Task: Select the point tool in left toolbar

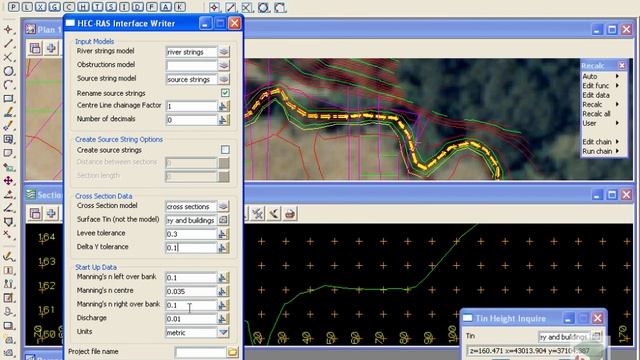Action: [x=8, y=29]
